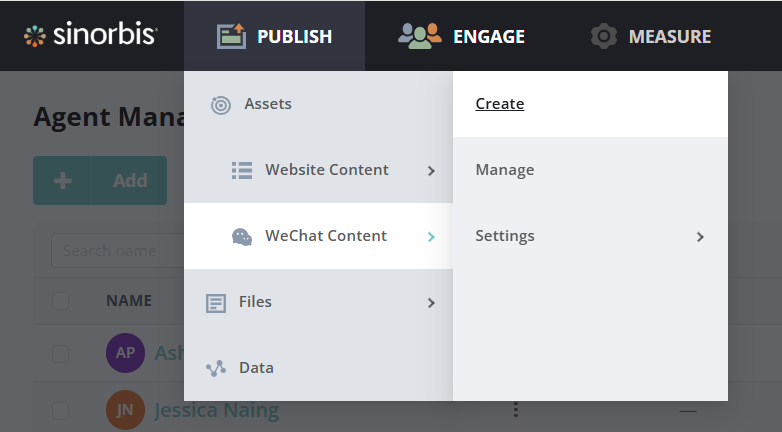Image resolution: width=782 pixels, height=432 pixels.
Task: Expand the Website Content submenu arrow
Action: [x=431, y=171]
